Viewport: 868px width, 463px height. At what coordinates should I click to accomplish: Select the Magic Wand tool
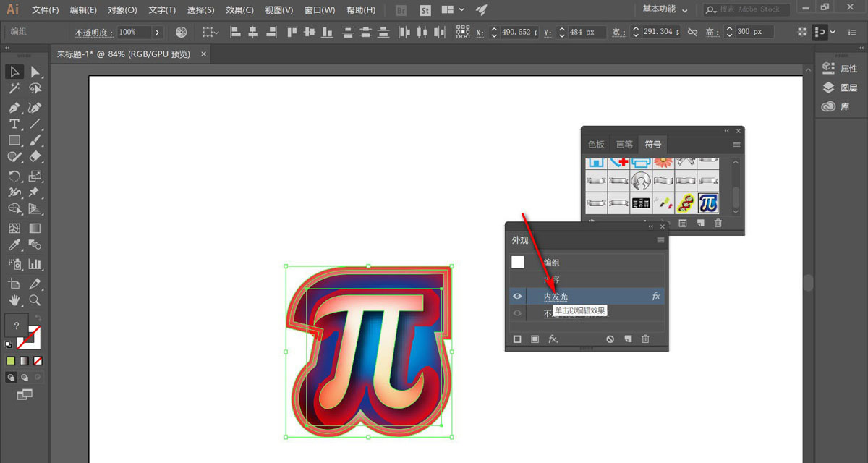14,88
